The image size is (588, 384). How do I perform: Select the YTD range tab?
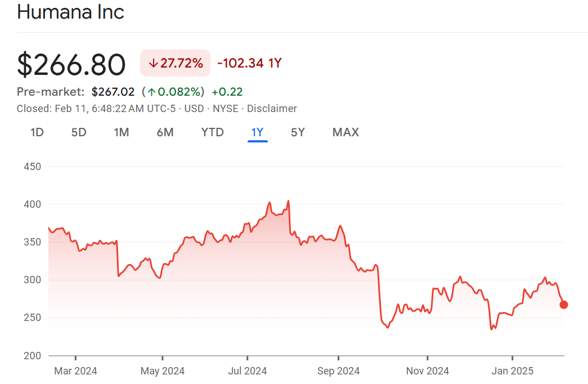pyautogui.click(x=213, y=132)
